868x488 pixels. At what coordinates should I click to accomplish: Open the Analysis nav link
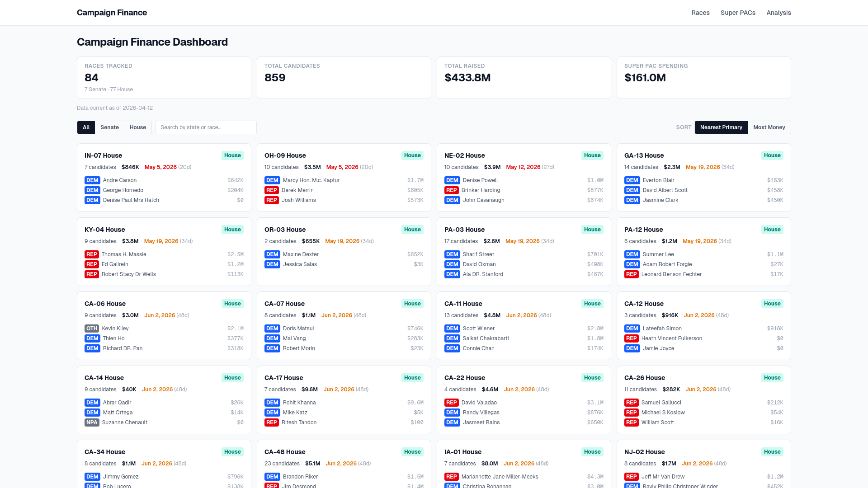(x=778, y=13)
